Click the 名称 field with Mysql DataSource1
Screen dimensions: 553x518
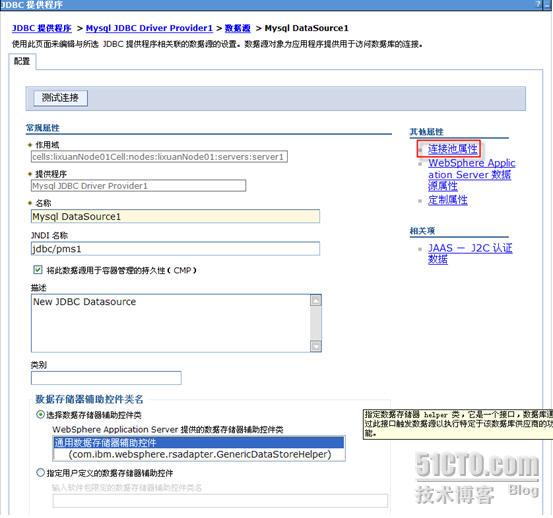coord(175,216)
